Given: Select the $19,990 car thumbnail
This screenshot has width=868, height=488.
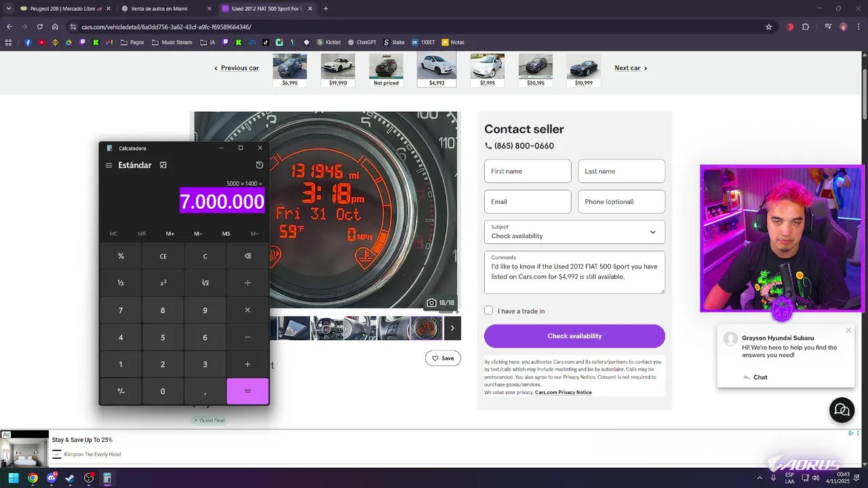Looking at the screenshot, I should click(x=338, y=70).
